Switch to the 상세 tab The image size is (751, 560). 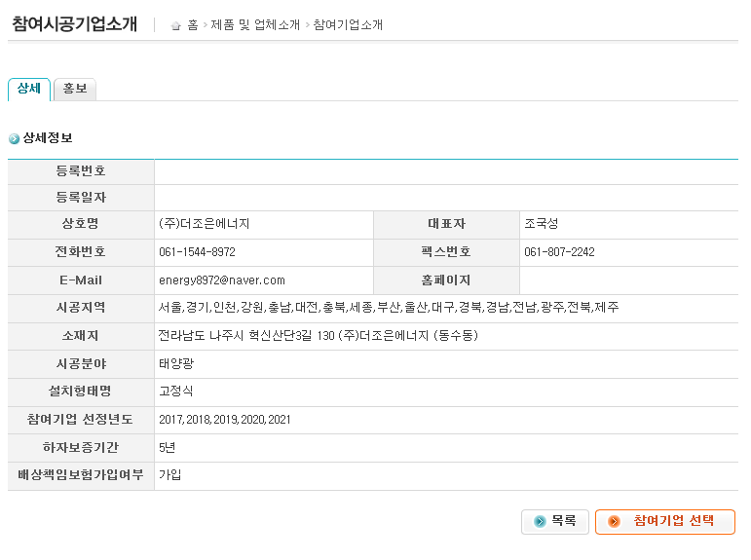[x=29, y=89]
